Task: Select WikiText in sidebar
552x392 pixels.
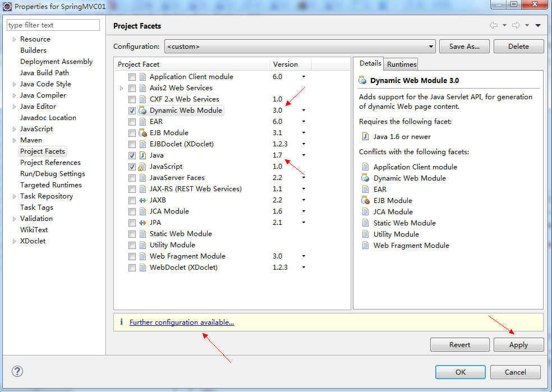Action: [x=34, y=230]
